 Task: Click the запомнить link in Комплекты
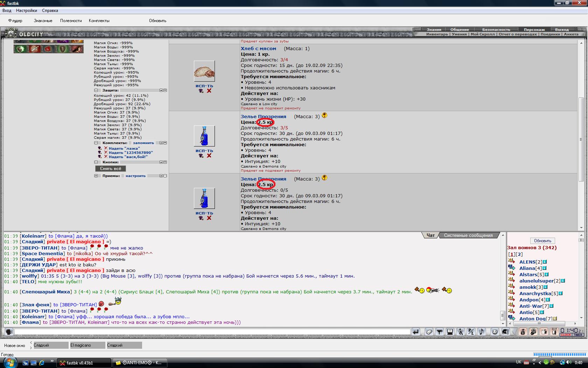tap(143, 143)
